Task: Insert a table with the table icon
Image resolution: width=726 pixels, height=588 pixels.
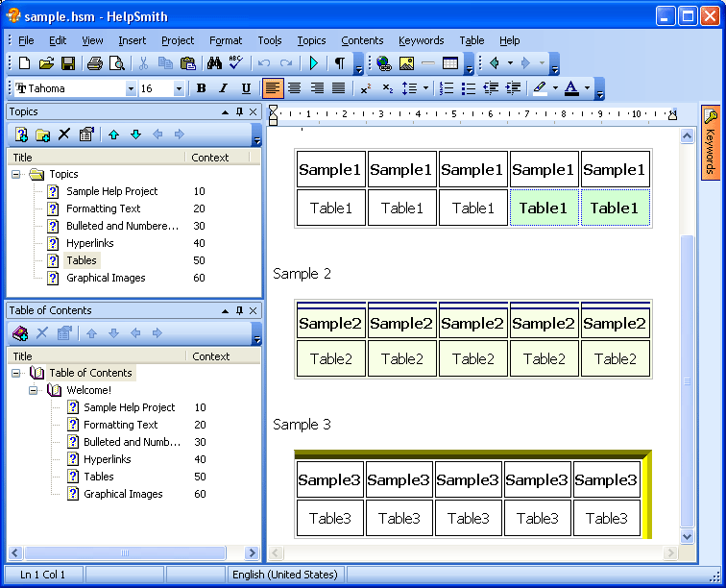Action: [x=450, y=63]
